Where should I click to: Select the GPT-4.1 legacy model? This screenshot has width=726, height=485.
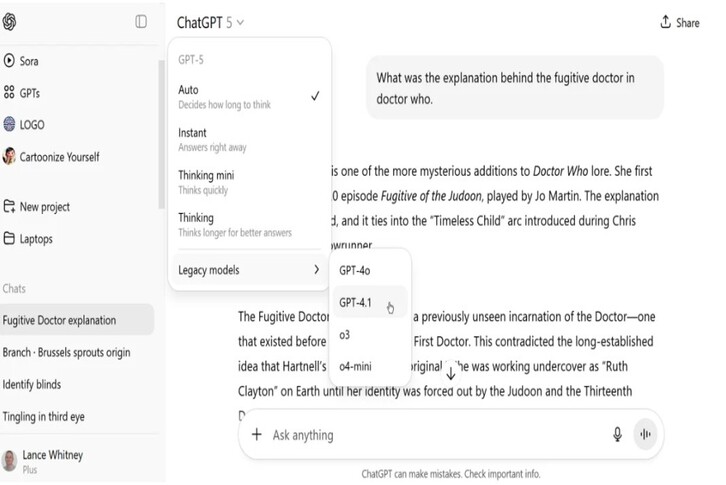pyautogui.click(x=370, y=302)
